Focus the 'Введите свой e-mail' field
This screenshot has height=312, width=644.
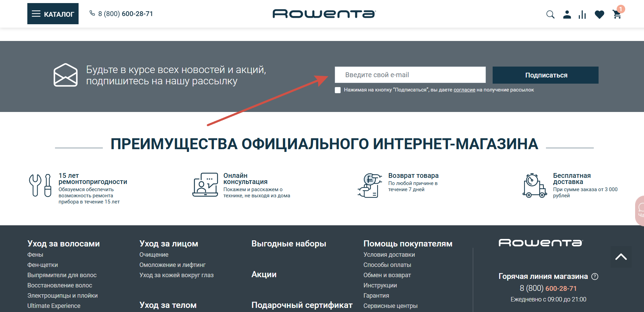[410, 75]
